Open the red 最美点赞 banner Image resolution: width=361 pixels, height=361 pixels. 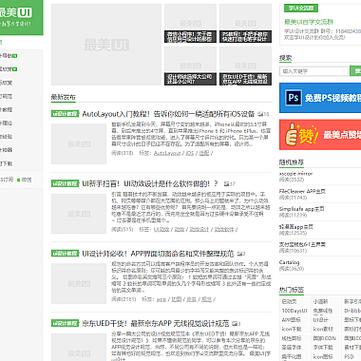(x=320, y=135)
